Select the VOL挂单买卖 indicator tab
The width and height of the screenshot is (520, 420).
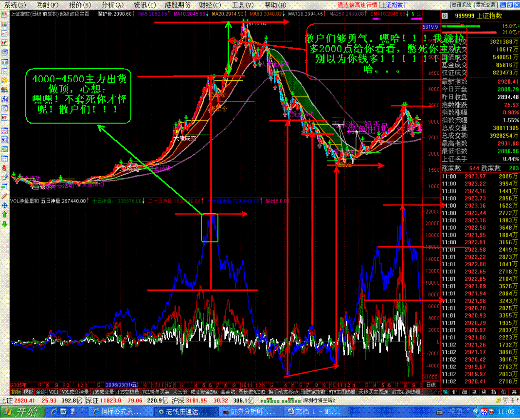(x=156, y=392)
